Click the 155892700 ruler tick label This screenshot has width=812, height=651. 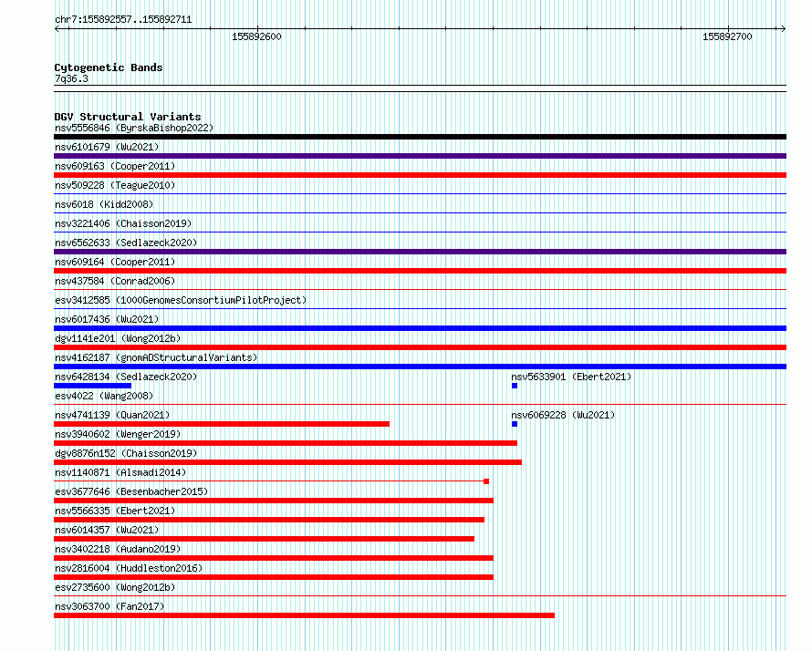pyautogui.click(x=727, y=36)
